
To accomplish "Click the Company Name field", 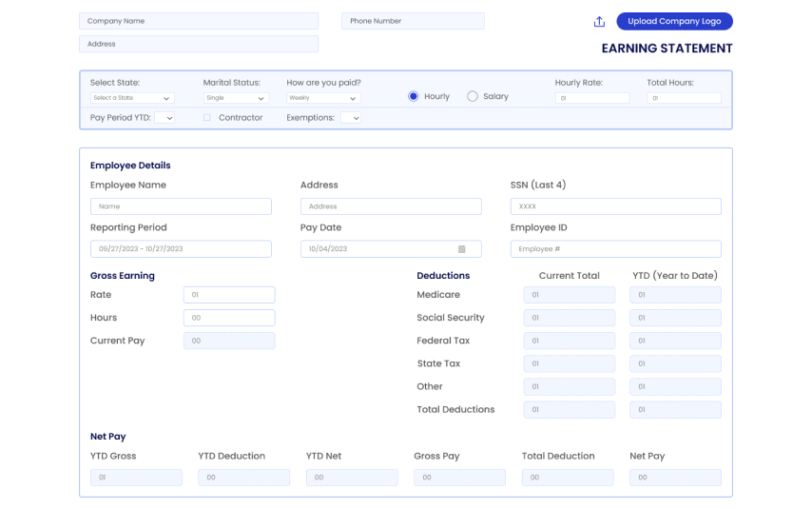I will pos(199,21).
